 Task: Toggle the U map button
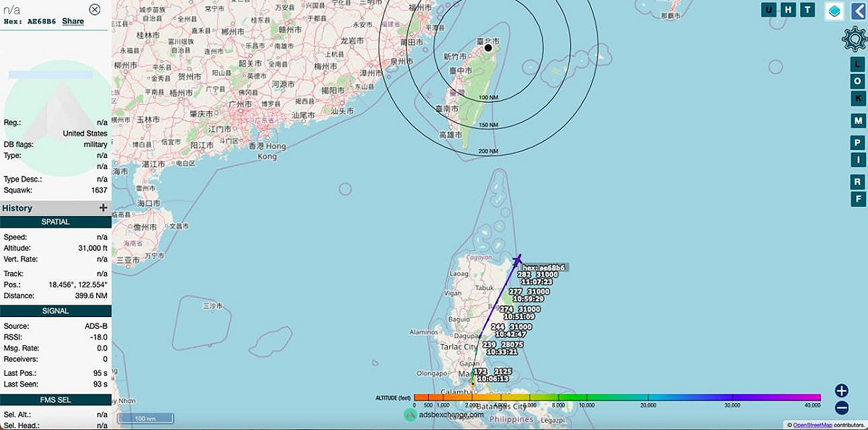coord(769,9)
